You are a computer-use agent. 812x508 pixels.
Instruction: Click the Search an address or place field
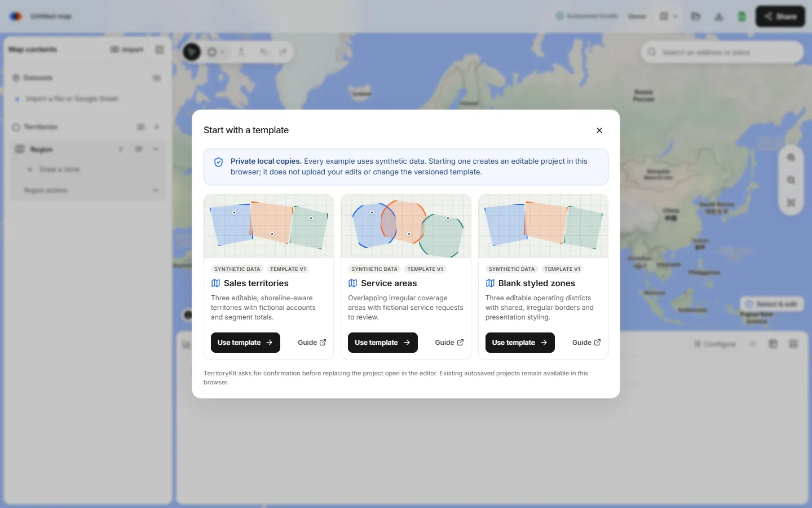pyautogui.click(x=722, y=52)
